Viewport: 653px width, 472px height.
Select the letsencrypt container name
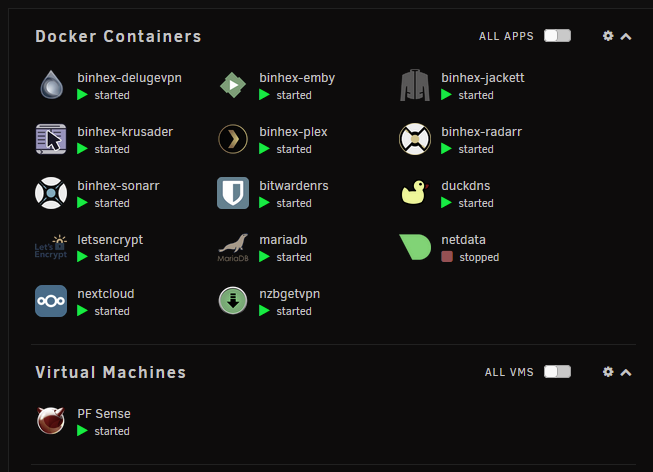coord(110,240)
